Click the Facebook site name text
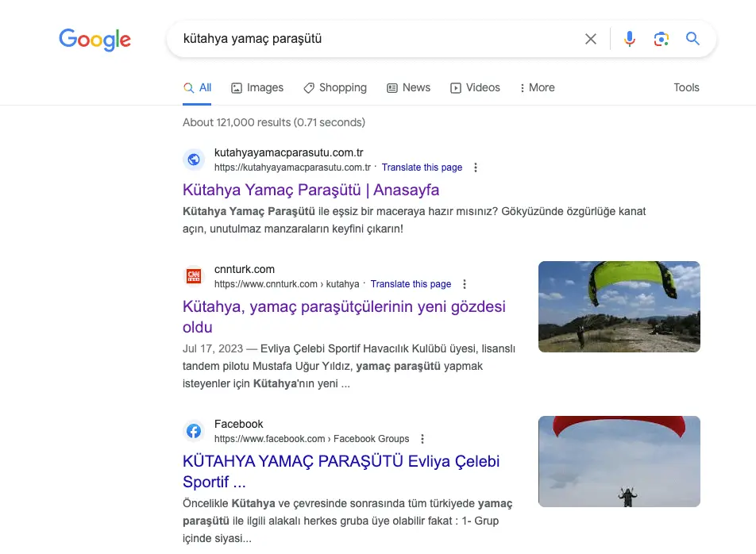Screen dimensions: 756x554 coord(239,424)
